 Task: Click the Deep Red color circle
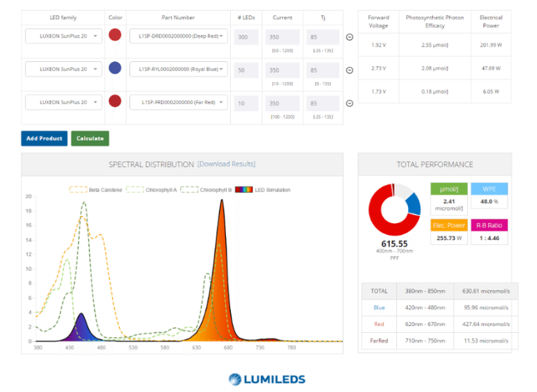pos(115,35)
